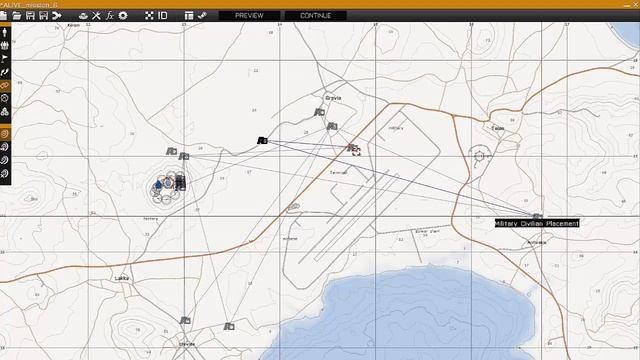Select the third spiral submode icon
640x360 pixels.
5,160
